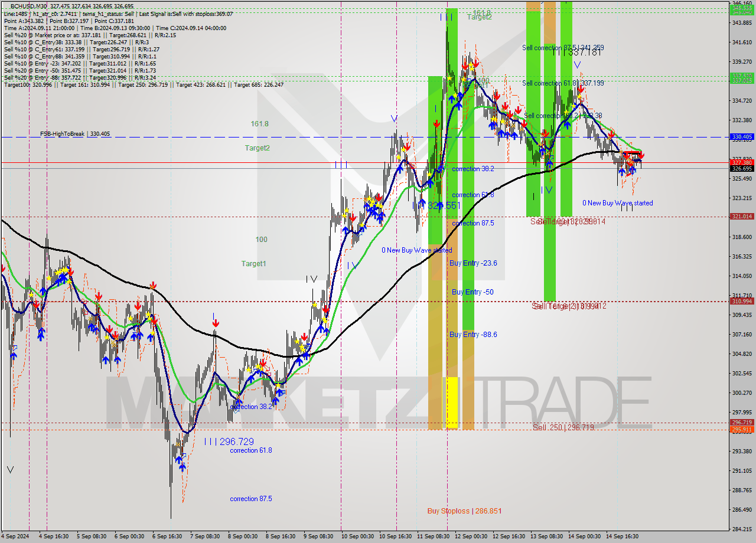Click the 339.270 price scale value
This screenshot has height=543, width=756.
pos(742,61)
